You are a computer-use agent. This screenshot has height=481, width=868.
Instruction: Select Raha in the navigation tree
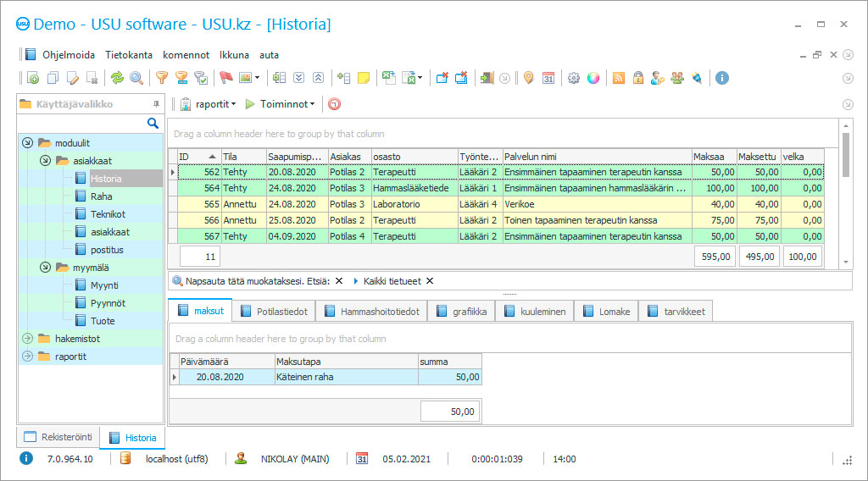coord(101,196)
